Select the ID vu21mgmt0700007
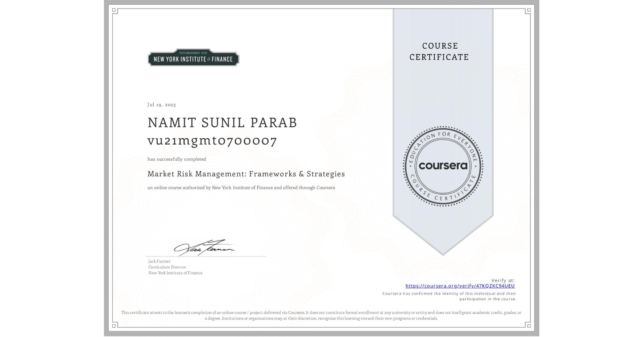The width and height of the screenshot is (644, 337). pyautogui.click(x=212, y=141)
